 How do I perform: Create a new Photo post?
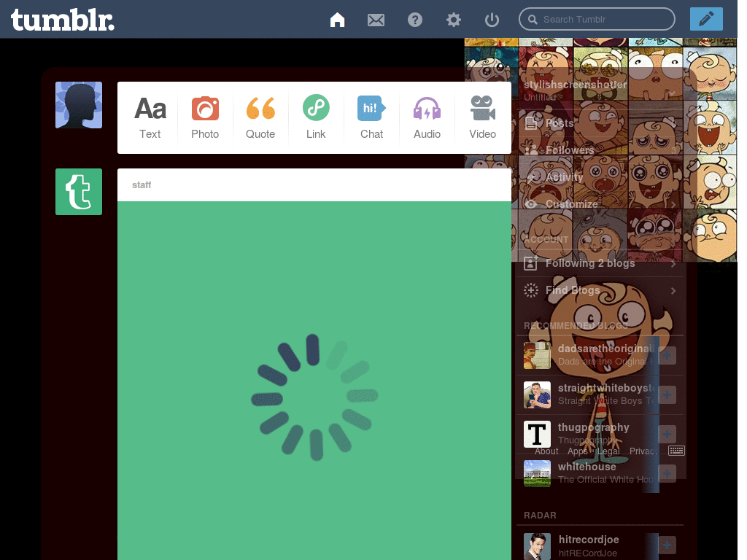[205, 117]
